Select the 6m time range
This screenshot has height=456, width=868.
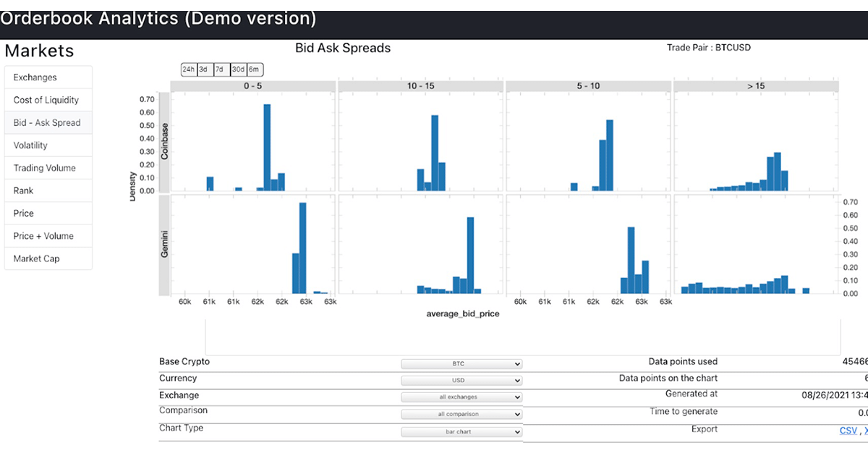tap(255, 69)
